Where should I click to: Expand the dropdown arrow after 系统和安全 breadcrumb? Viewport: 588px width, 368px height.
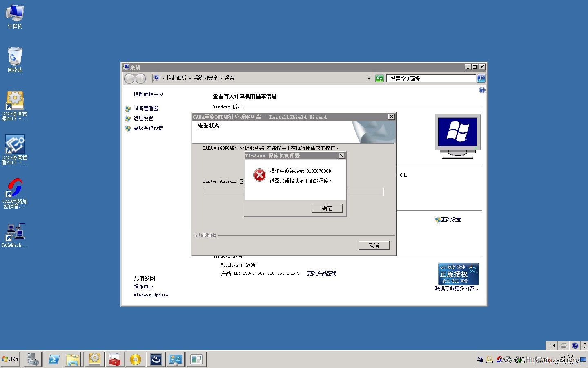[221, 78]
